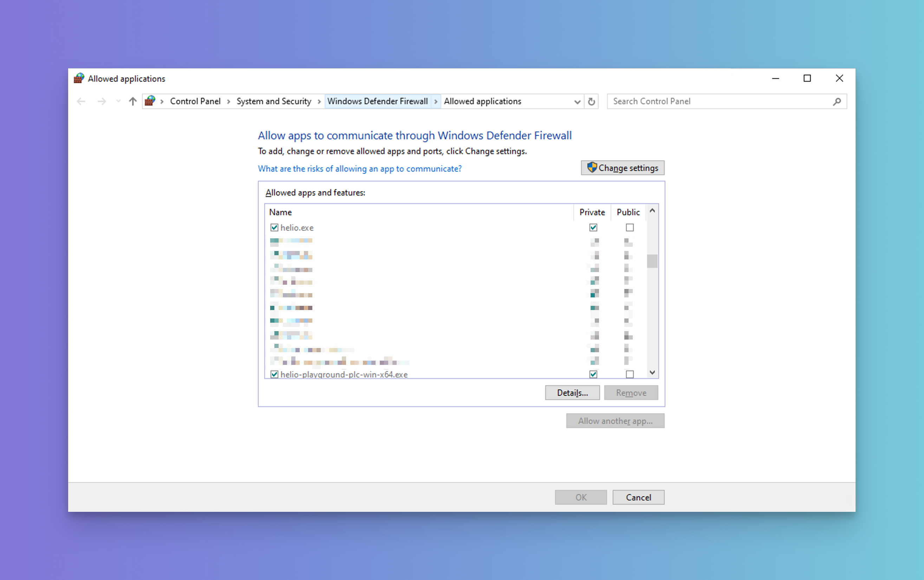
Task: Go to System and Security breadcrumb
Action: (x=274, y=101)
